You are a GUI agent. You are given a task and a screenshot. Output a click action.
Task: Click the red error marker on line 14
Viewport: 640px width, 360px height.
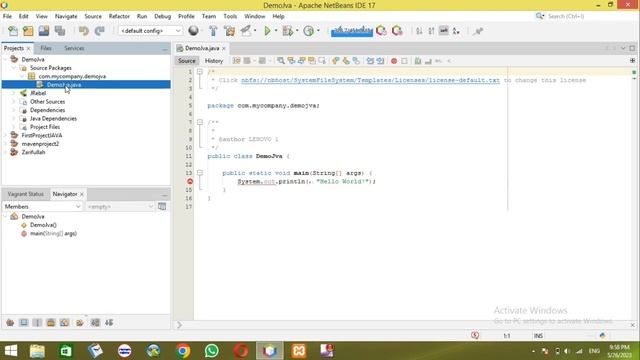point(190,181)
